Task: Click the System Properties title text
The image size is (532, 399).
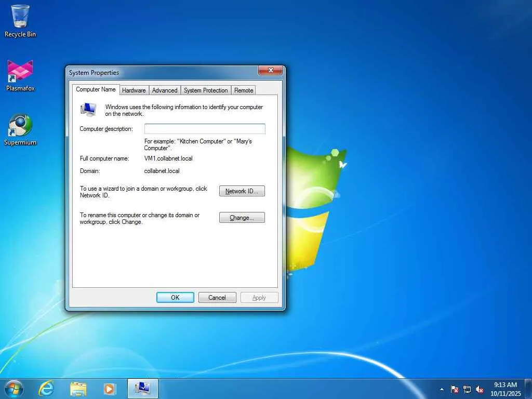Action: click(94, 73)
